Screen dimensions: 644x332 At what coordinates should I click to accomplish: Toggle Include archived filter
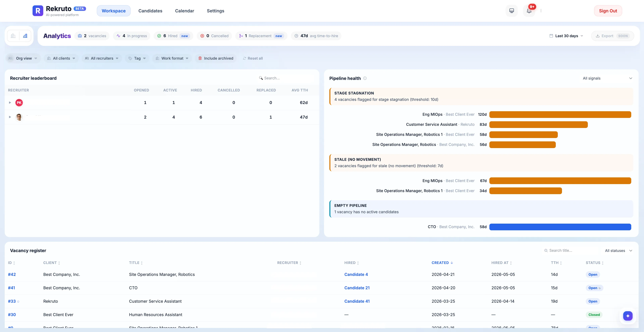216,58
